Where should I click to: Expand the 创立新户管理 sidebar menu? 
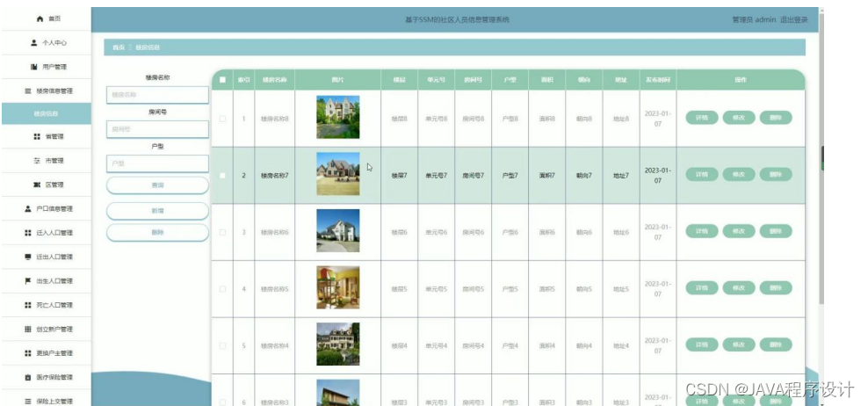tap(47, 329)
